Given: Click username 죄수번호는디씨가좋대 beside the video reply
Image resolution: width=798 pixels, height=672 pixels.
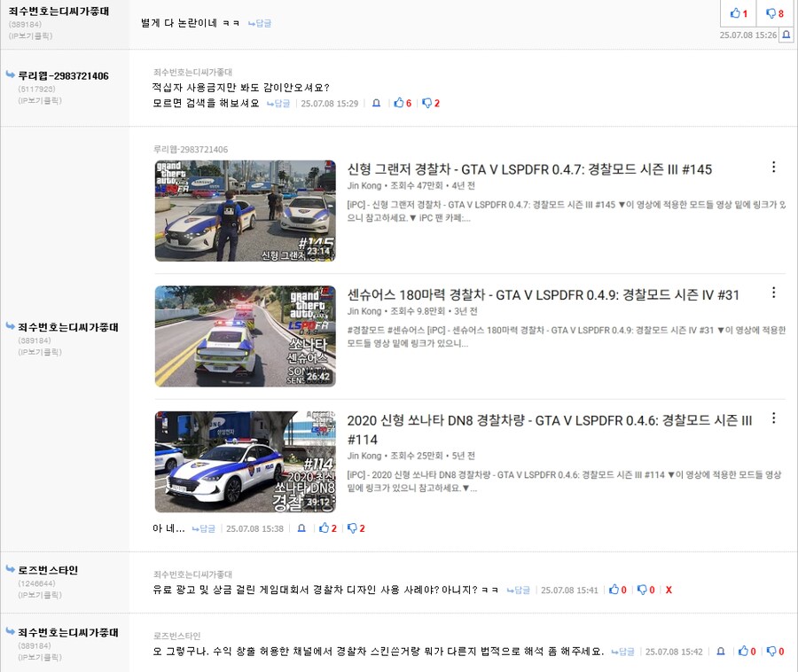Looking at the screenshot, I should coord(68,327).
